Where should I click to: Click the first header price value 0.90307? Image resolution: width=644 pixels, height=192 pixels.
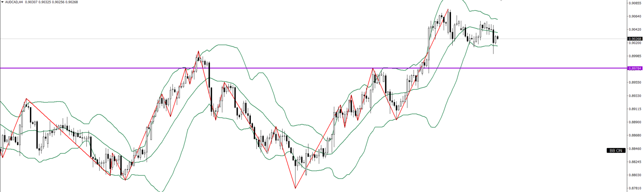coord(30,2)
